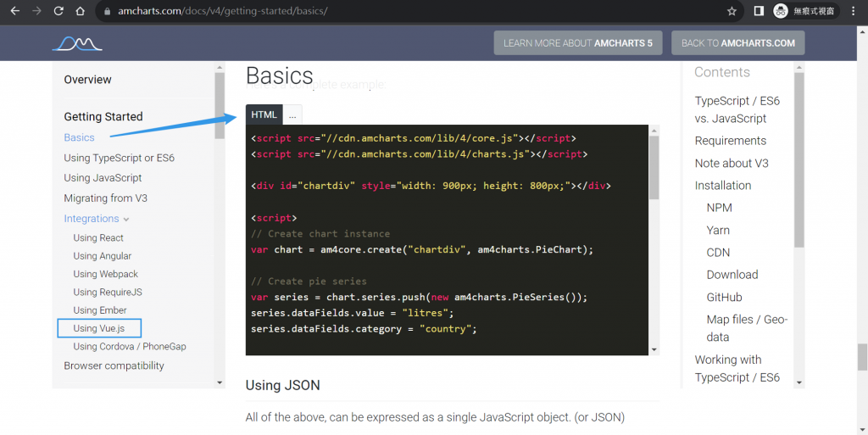Open Overview in the sidebar
This screenshot has width=868, height=435.
(87, 80)
